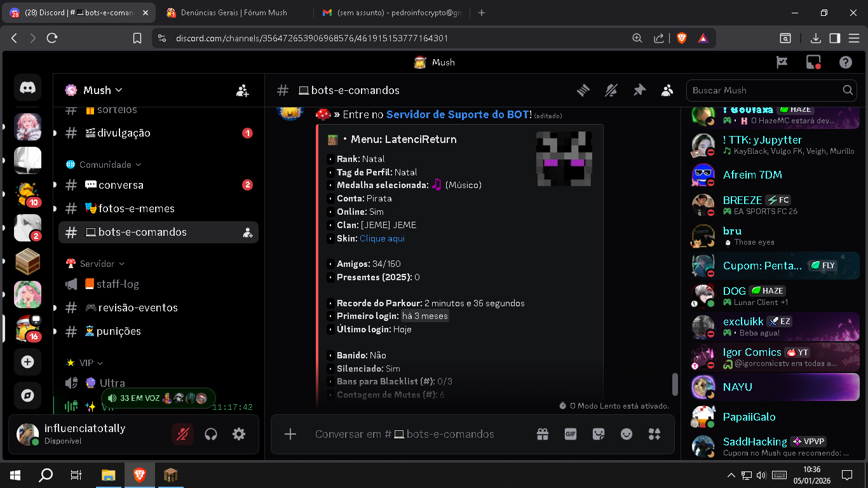The width and height of the screenshot is (868, 488).
Task: Add a new server
Action: [x=27, y=362]
